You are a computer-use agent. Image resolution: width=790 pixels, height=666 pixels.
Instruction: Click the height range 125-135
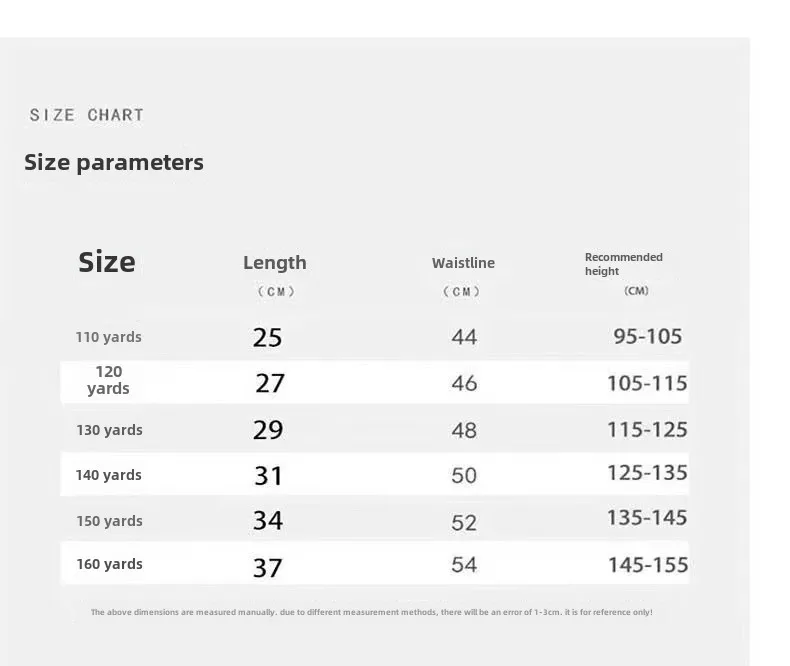coord(647,473)
